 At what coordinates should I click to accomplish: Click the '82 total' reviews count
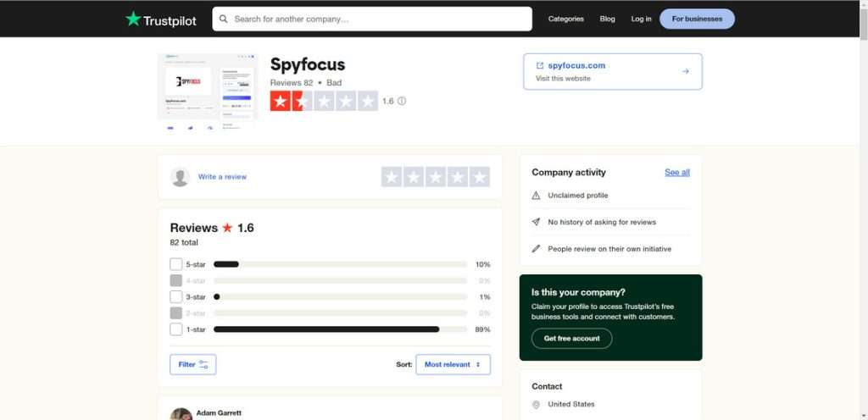pos(184,243)
